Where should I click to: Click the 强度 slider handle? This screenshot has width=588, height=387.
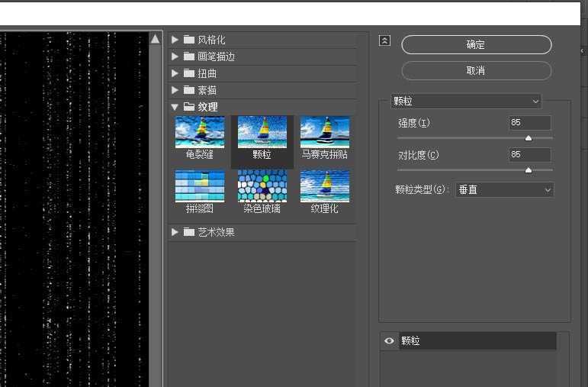[x=529, y=138]
